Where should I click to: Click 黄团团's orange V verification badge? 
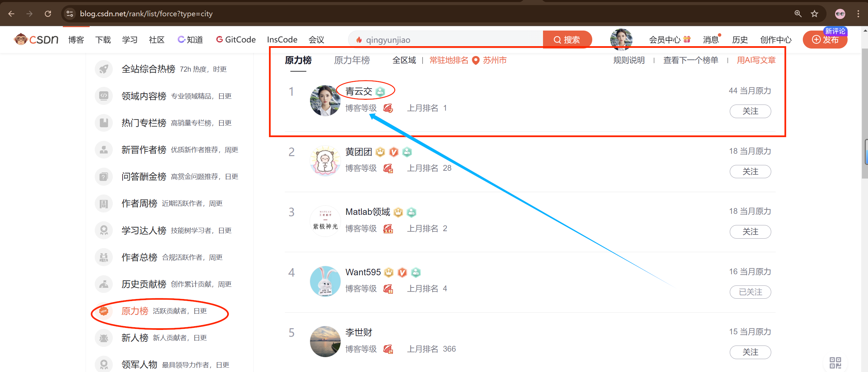click(394, 152)
